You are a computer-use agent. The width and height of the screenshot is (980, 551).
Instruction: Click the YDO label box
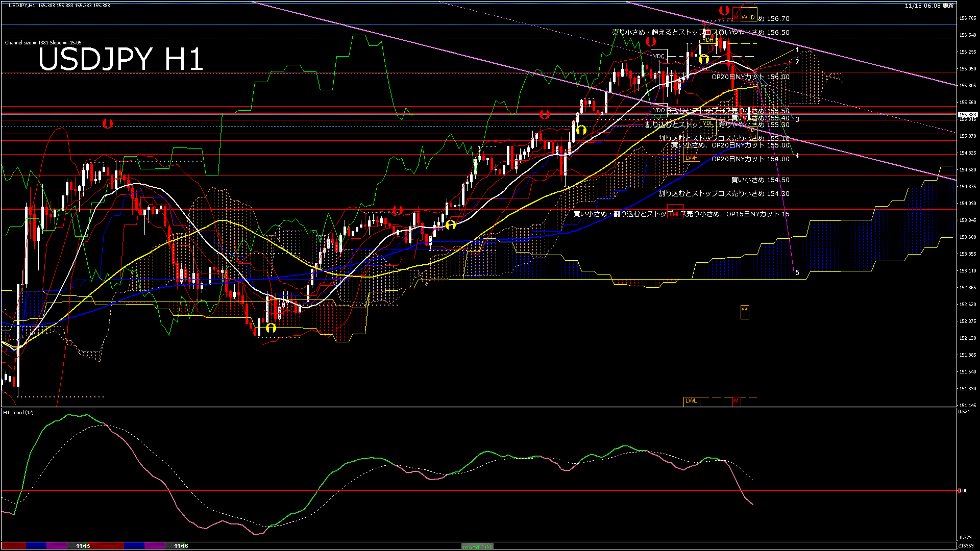click(659, 110)
